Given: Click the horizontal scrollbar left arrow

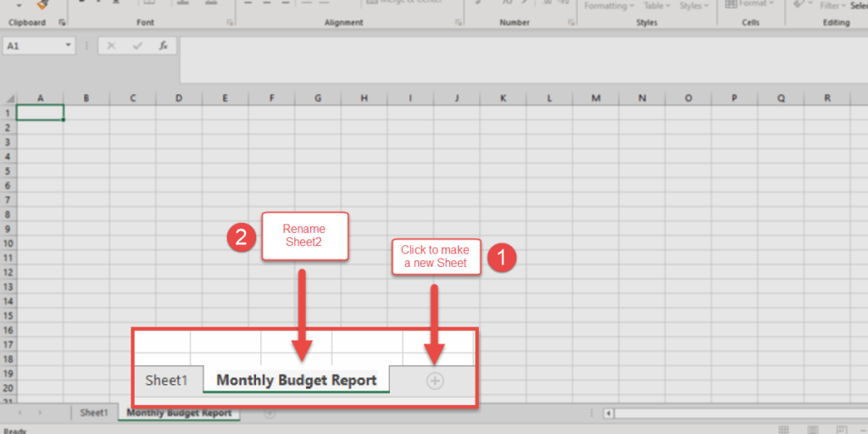Looking at the screenshot, I should click(x=609, y=413).
